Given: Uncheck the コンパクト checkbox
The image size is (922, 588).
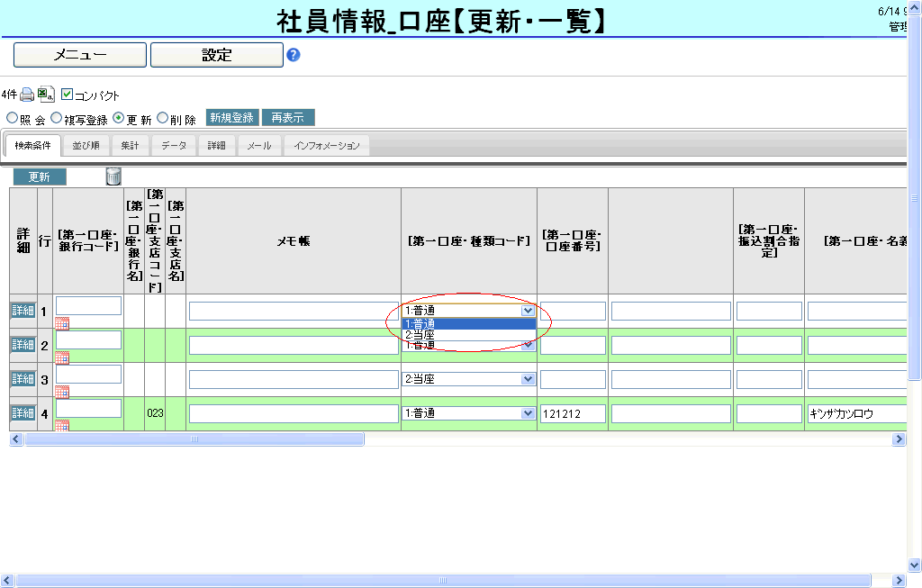Looking at the screenshot, I should [x=68, y=95].
